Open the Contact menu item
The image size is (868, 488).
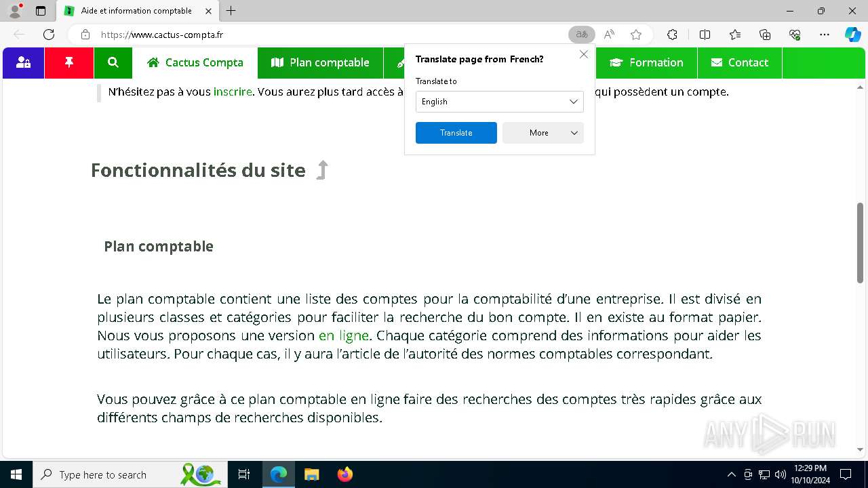coord(740,62)
